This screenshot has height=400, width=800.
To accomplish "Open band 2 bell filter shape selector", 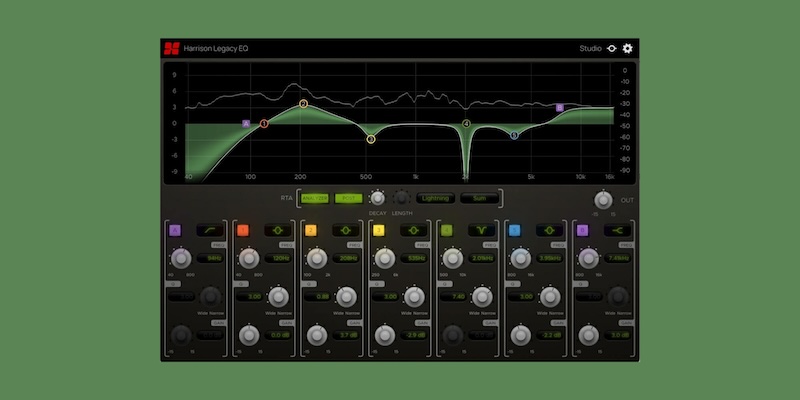I will click(x=345, y=231).
